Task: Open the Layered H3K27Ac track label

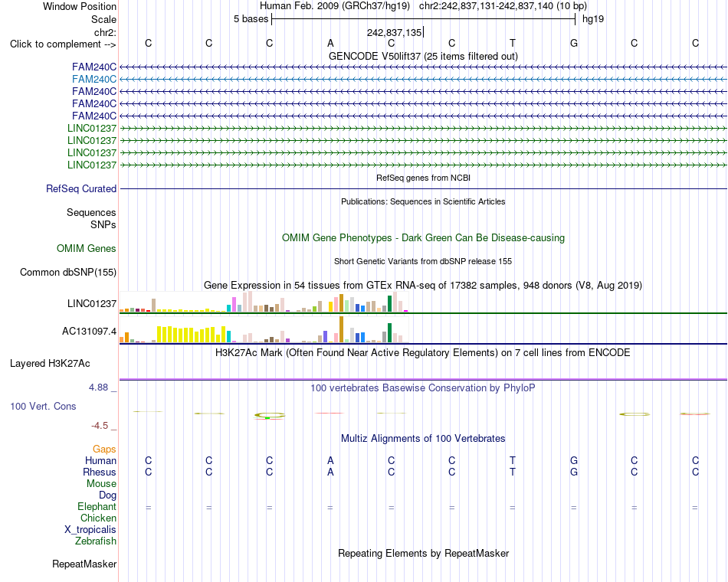Action: [50, 364]
